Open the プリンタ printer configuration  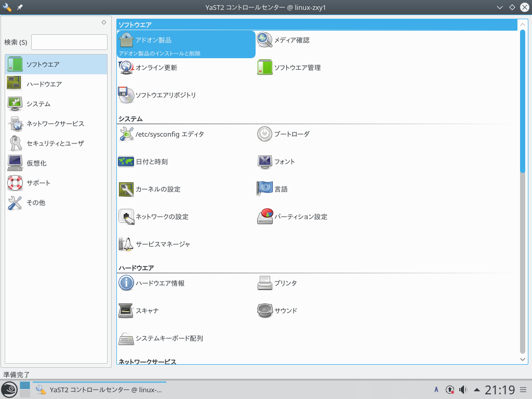285,283
